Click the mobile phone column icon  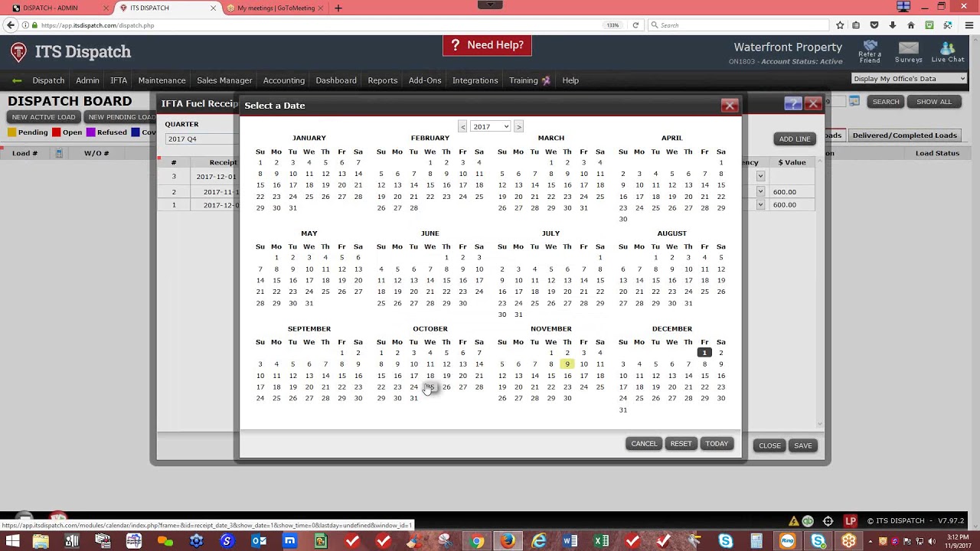pos(59,153)
